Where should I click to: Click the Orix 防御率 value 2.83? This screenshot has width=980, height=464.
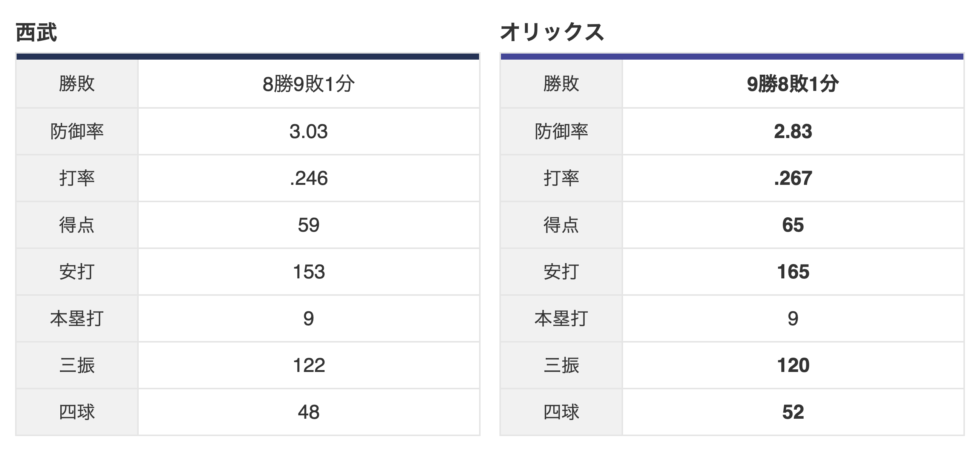point(793,131)
